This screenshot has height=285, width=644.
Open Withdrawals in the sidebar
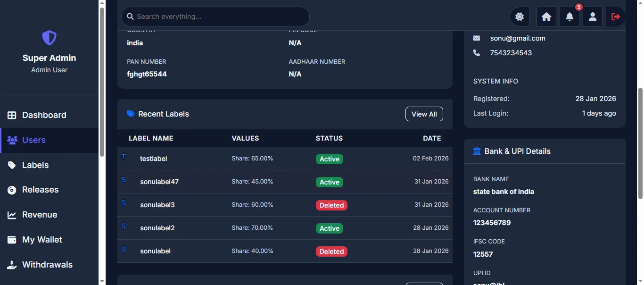(x=49, y=265)
